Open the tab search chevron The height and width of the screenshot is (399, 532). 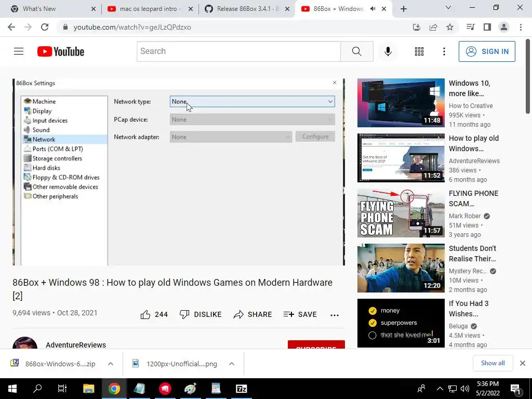tap(448, 7)
